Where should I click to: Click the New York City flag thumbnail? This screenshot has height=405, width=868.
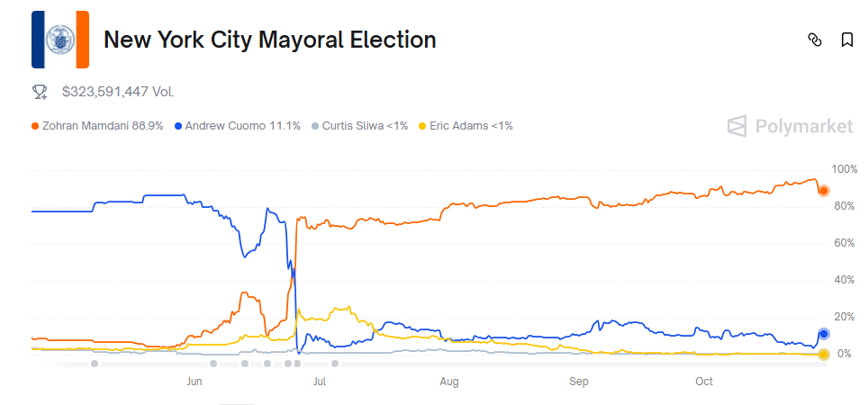pos(60,40)
